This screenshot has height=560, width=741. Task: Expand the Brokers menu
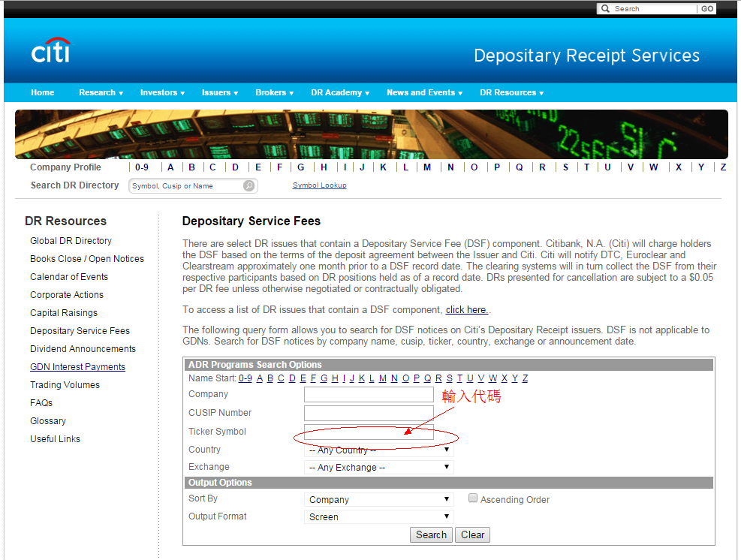tap(274, 92)
